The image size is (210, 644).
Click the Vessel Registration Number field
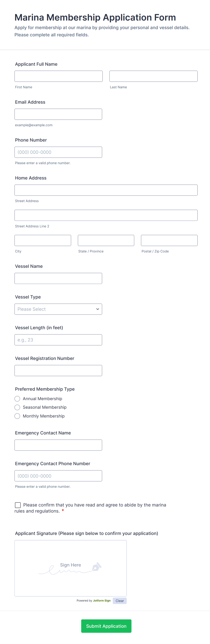pyautogui.click(x=58, y=371)
